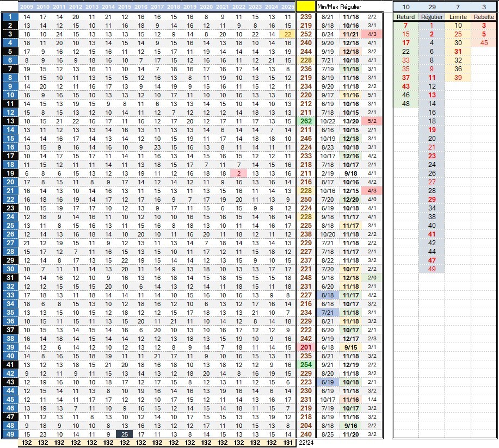499x448 pixels.
Task: Click the green total 262 for row 13
Action: click(x=306, y=121)
